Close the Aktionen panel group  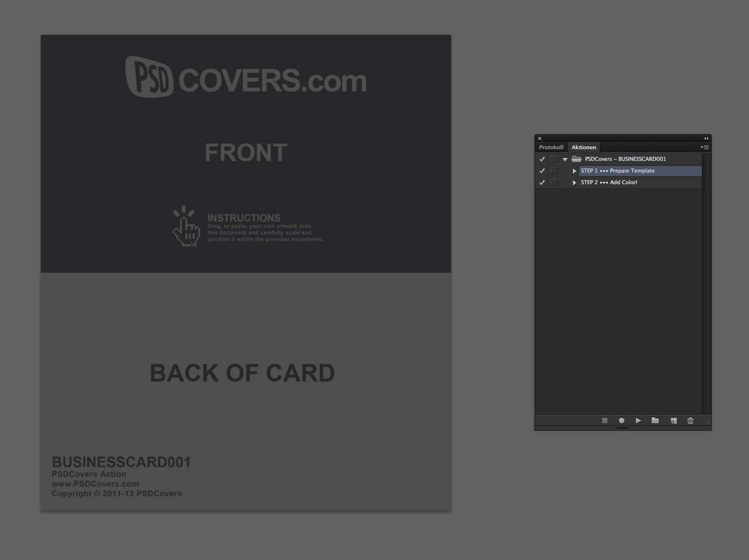tap(540, 139)
